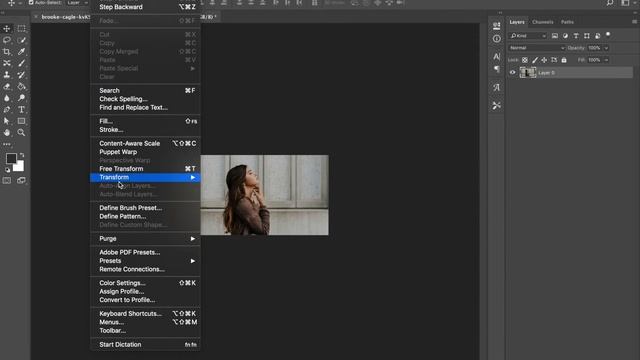Expand the Presets submenu
This screenshot has width=640, height=360.
coord(145,261)
